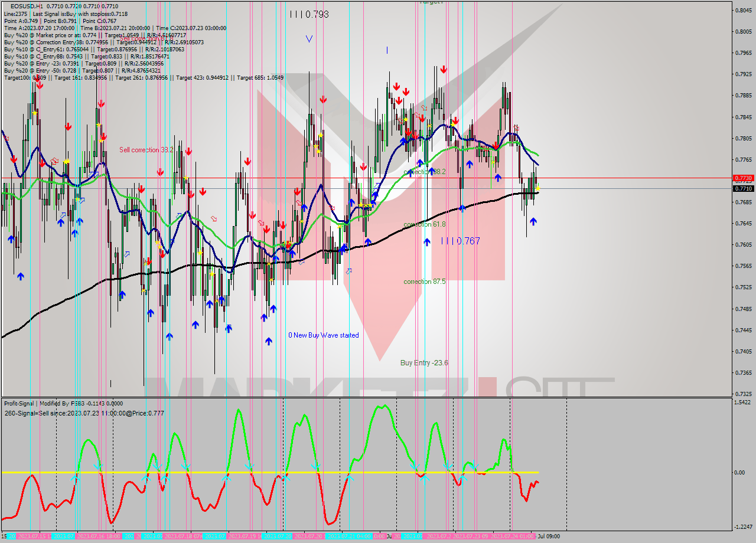Click the '2023.07.23 09' time axis label
The image size is (756, 543).
[x=470, y=537]
